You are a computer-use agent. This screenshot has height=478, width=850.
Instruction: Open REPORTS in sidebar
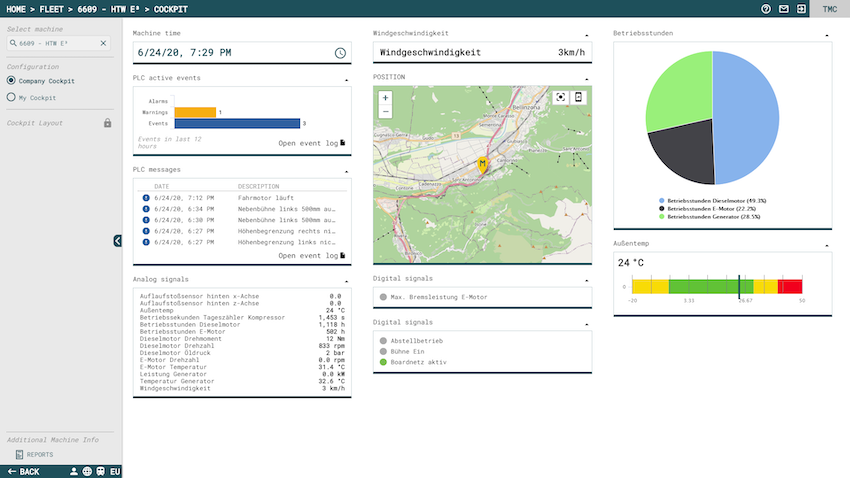(x=40, y=455)
